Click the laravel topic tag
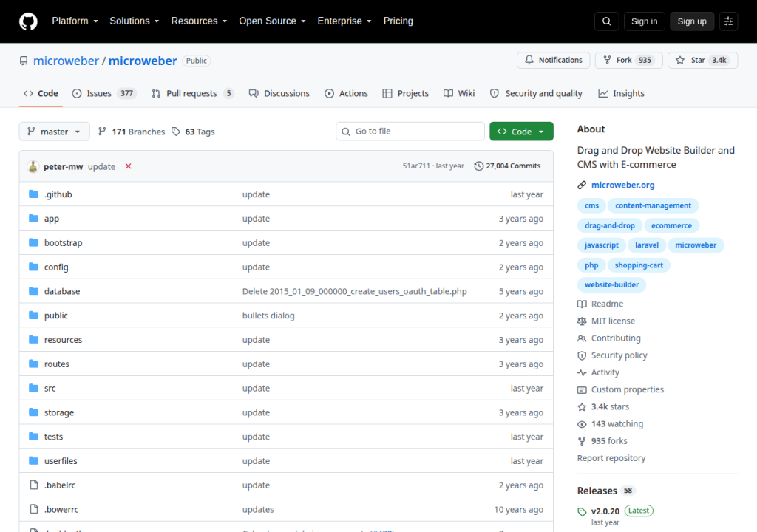Viewport: 757px width, 532px height. 646,245
